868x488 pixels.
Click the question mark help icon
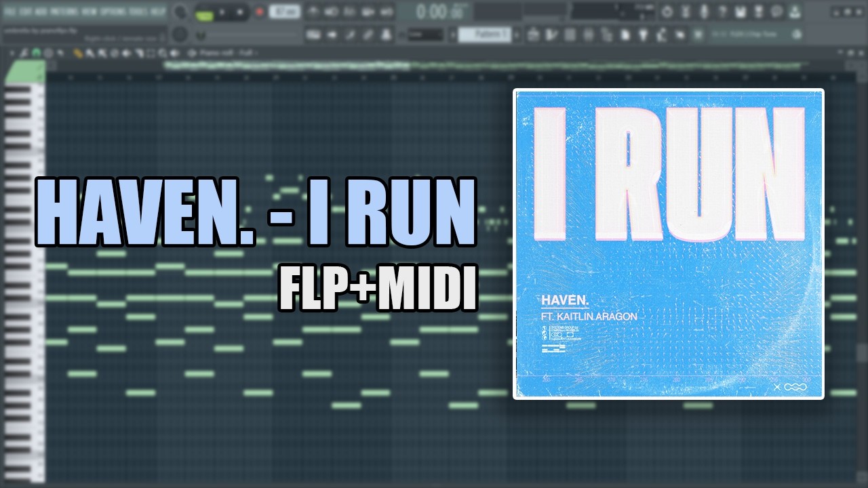click(x=722, y=12)
